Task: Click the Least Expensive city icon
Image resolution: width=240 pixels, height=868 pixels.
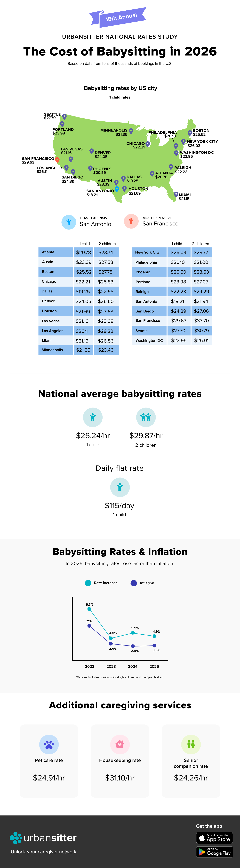Action: 69,222
